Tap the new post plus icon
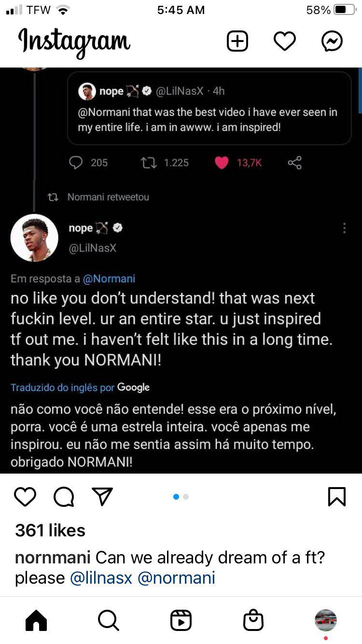362x644 pixels. [237, 42]
